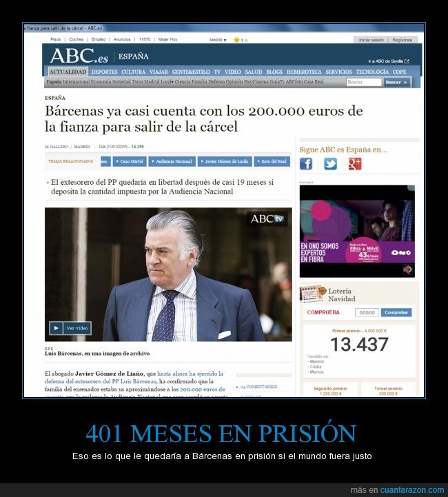Click the Iniciar sesión link
This screenshot has width=448, height=497.
371,40
